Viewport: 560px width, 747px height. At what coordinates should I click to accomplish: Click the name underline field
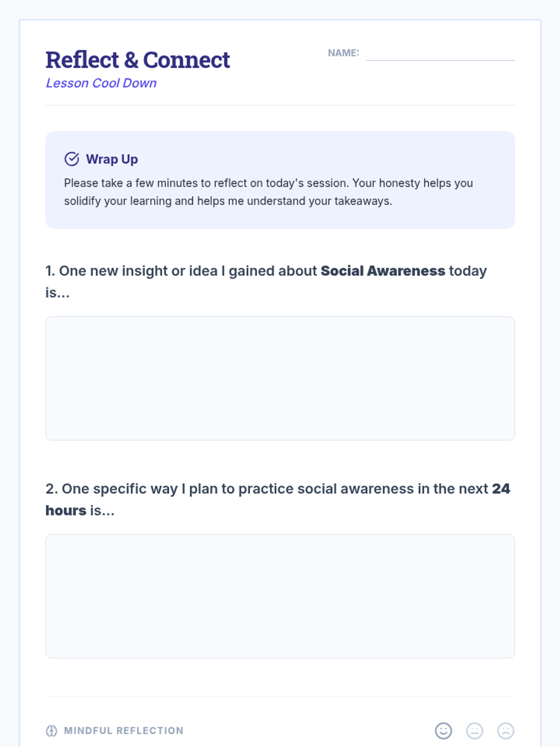click(x=440, y=55)
